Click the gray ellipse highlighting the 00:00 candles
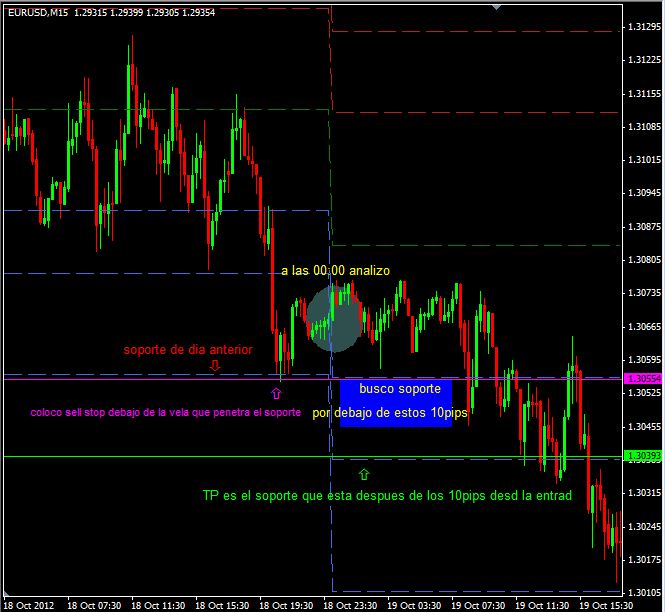Screen dimensions: 665x612 [334, 319]
